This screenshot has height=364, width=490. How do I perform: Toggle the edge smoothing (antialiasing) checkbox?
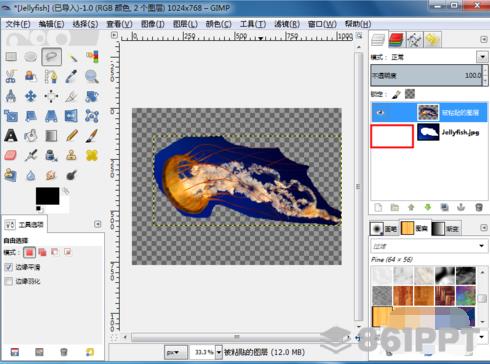click(x=9, y=267)
